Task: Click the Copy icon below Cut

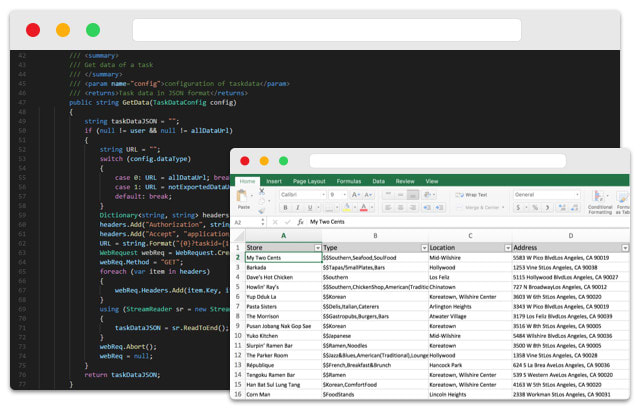Action: click(262, 201)
